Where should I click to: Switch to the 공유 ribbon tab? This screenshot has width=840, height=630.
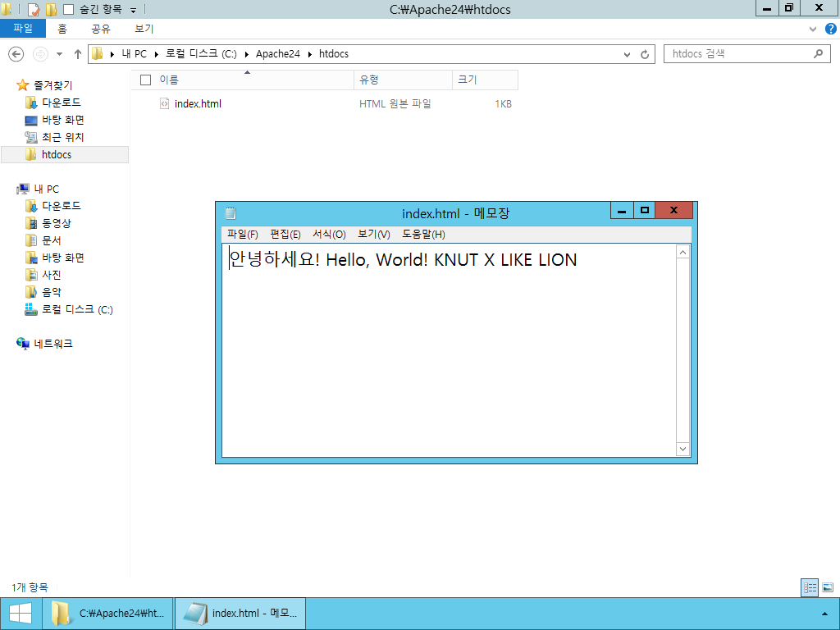101,29
